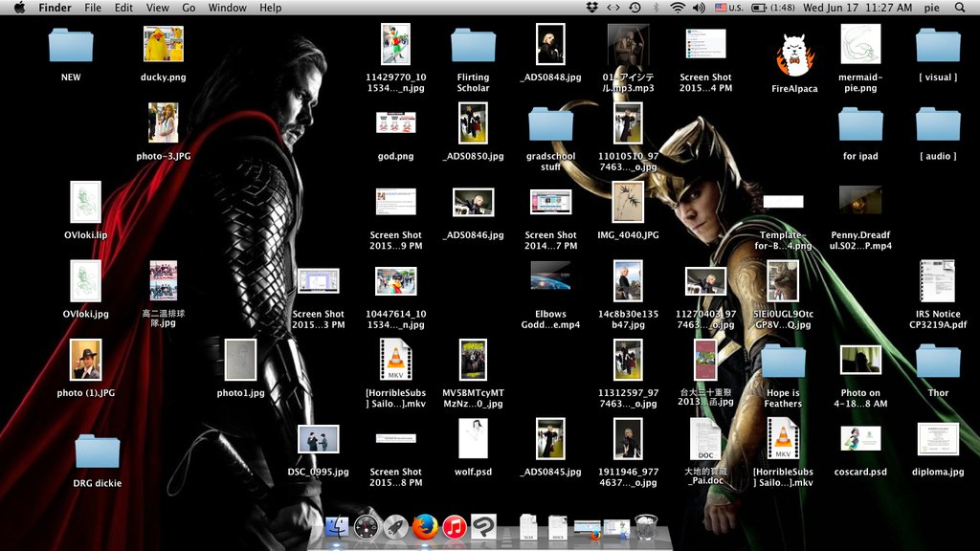Select the _ADS0850.jpg photo
Screen dimensions: 980x551
pyautogui.click(x=473, y=132)
